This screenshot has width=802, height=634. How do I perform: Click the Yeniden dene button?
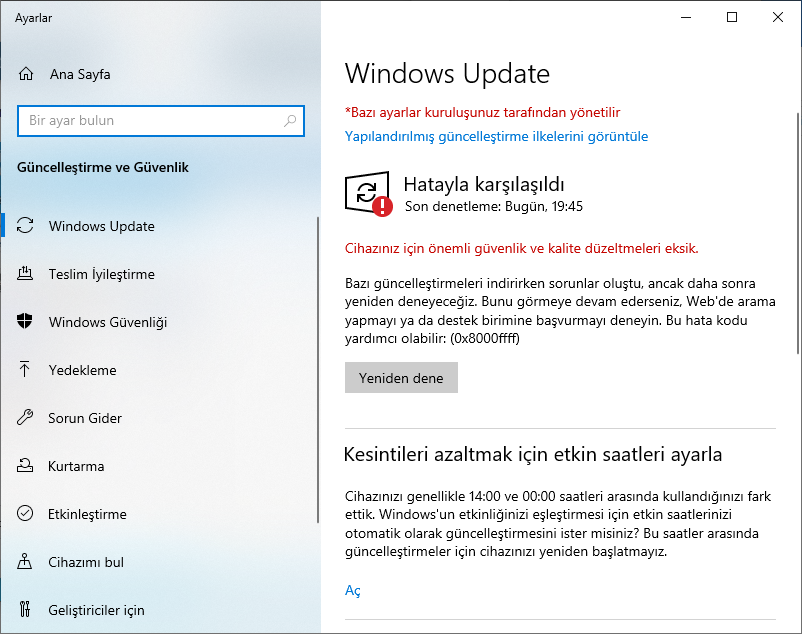coord(401,378)
